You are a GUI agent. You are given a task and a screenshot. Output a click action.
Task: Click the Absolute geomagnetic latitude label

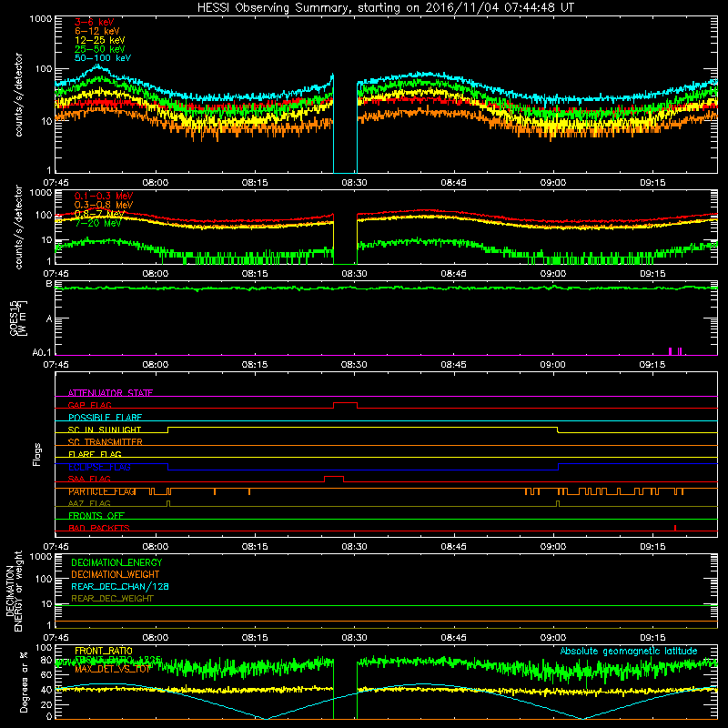[x=629, y=651]
